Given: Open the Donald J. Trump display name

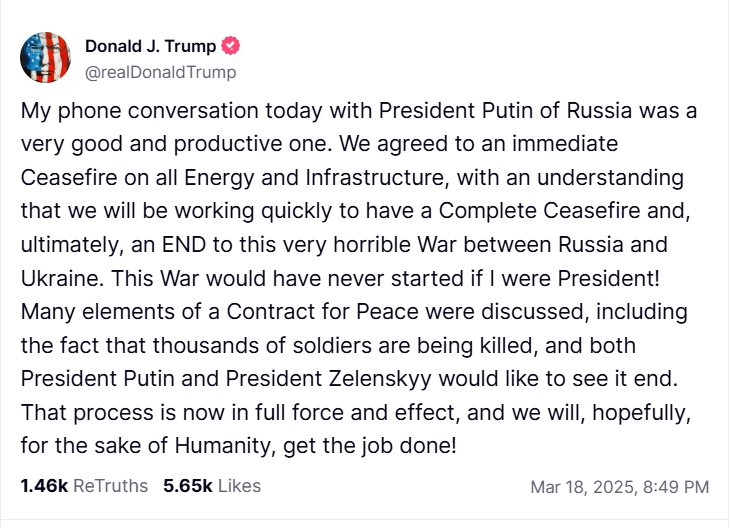Looking at the screenshot, I should 150,46.
